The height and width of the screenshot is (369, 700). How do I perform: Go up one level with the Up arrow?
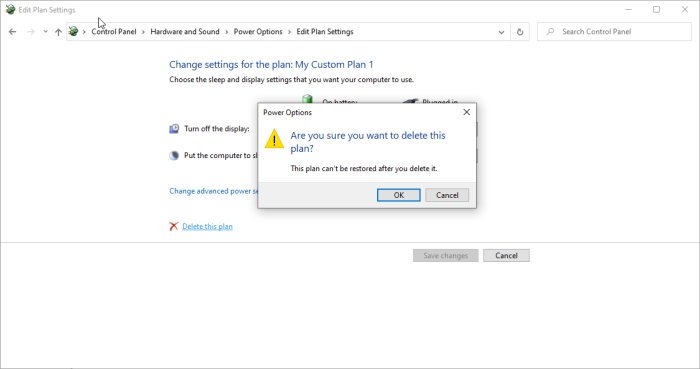[x=58, y=32]
